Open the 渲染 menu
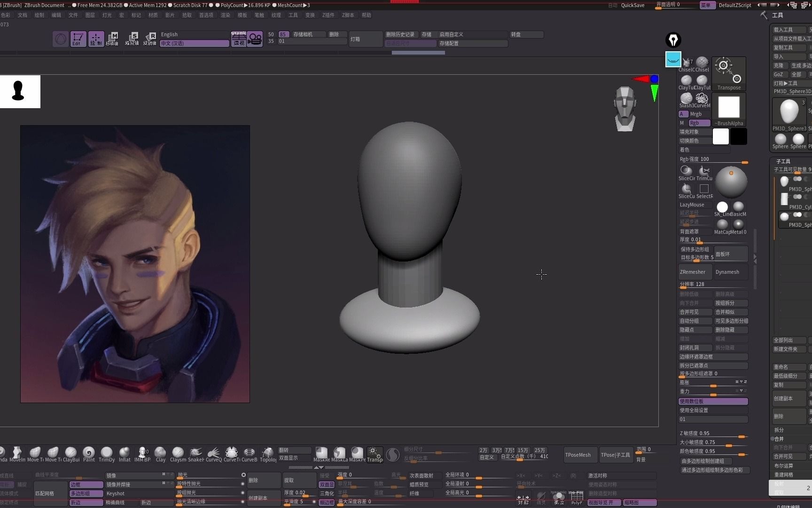This screenshot has height=508, width=812. pyautogui.click(x=226, y=15)
